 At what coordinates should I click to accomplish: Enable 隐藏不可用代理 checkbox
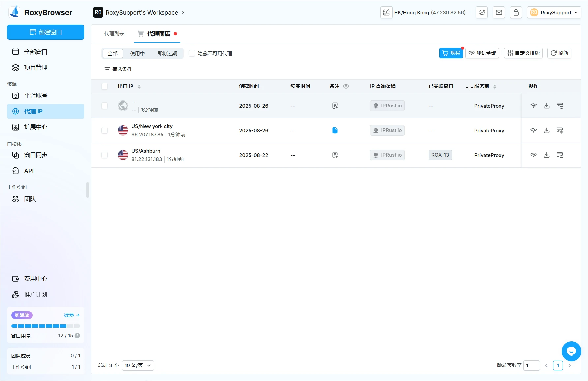(192, 53)
